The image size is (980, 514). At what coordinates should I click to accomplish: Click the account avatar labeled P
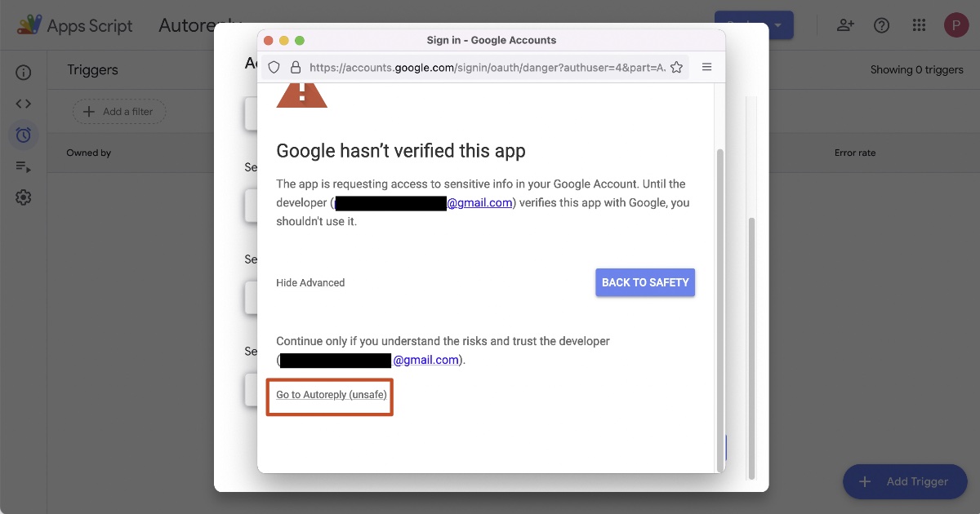point(955,25)
